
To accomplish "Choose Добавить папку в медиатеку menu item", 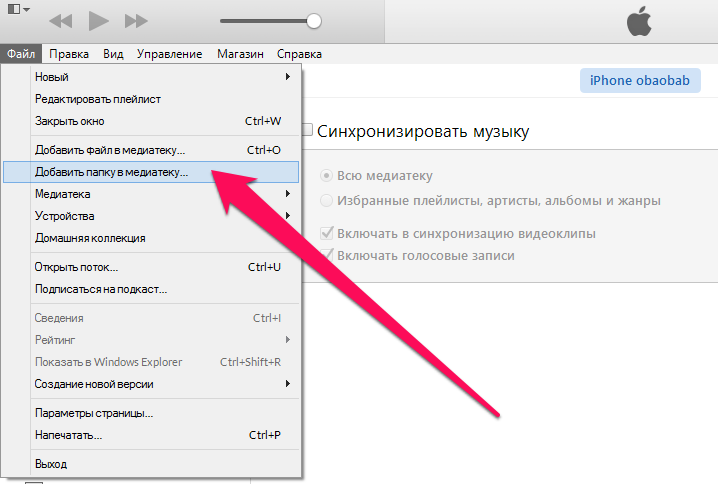I will (x=110, y=172).
